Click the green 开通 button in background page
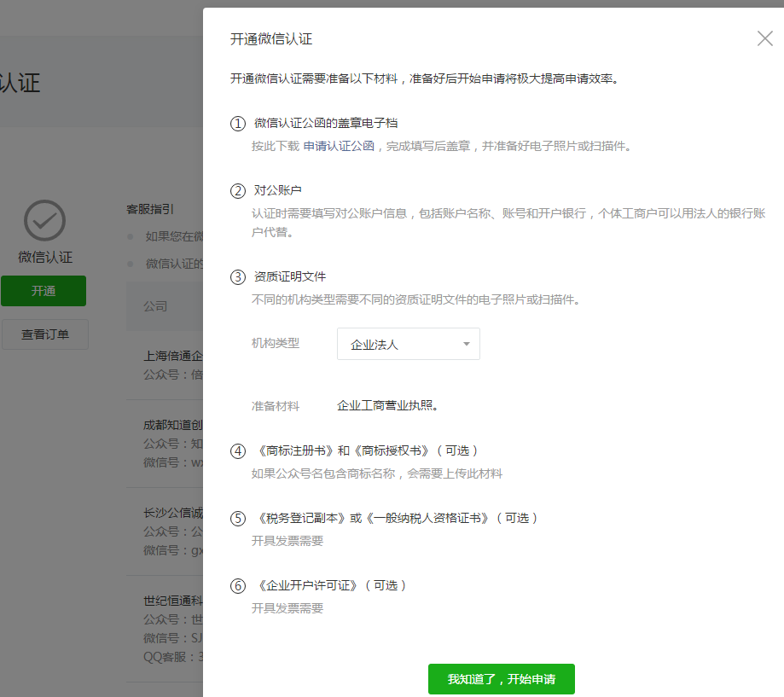This screenshot has width=784, height=697. tap(43, 291)
